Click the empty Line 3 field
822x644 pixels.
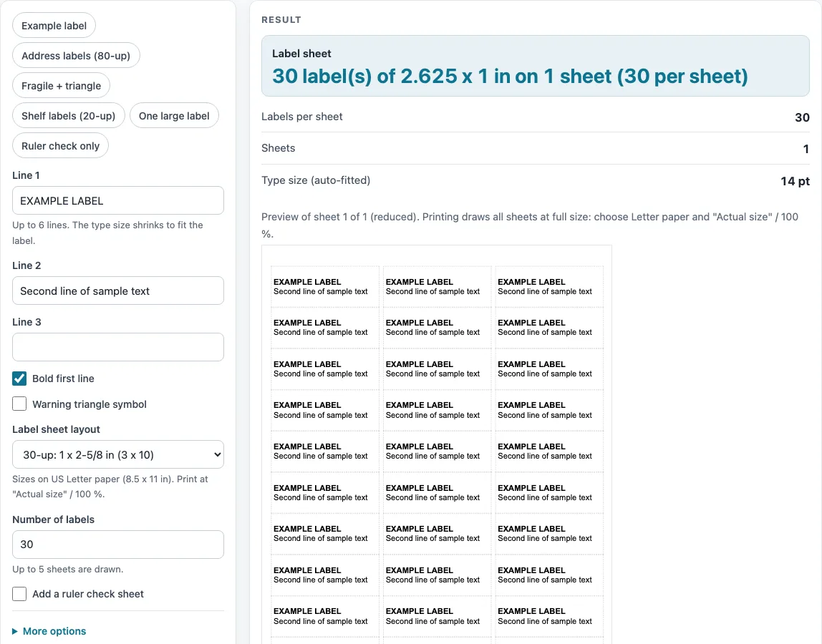click(x=118, y=347)
